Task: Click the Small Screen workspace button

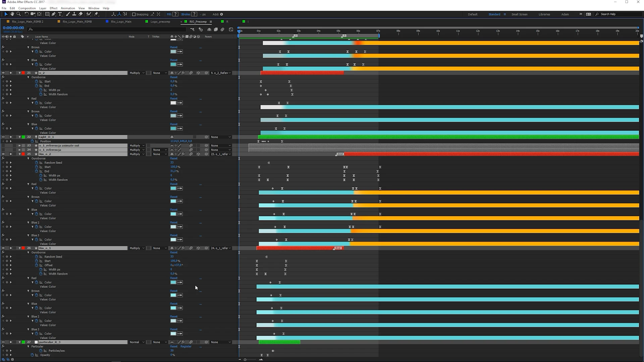Action: (x=519, y=14)
